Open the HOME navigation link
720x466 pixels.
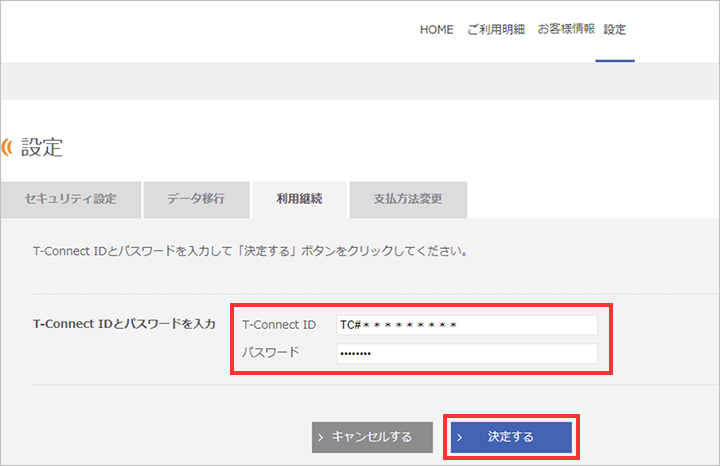pyautogui.click(x=436, y=30)
